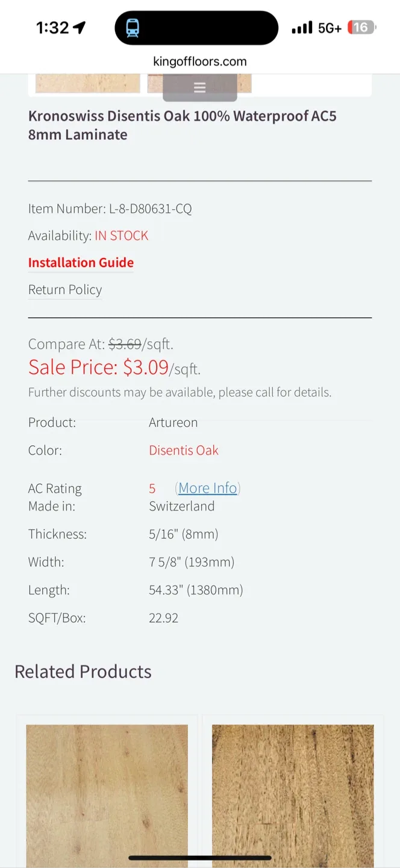The image size is (400, 868).
Task: View the Return Policy
Action: [x=64, y=289]
